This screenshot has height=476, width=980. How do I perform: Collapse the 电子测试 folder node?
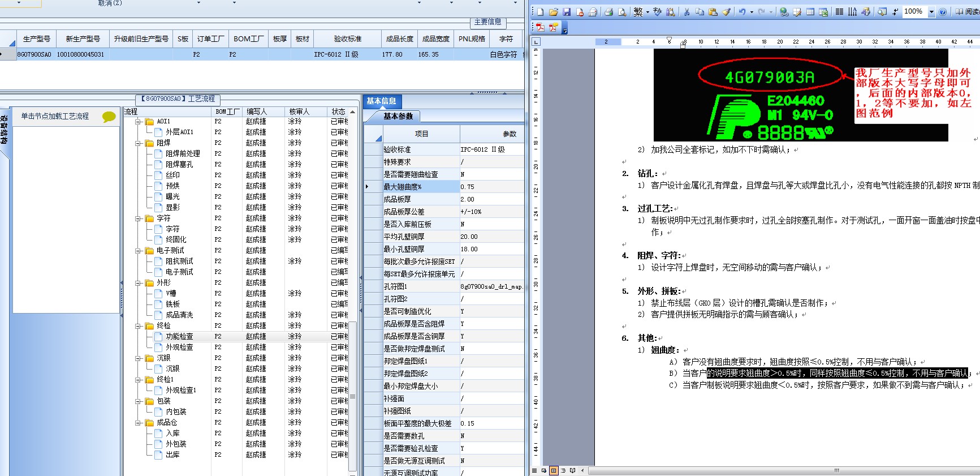pyautogui.click(x=139, y=251)
